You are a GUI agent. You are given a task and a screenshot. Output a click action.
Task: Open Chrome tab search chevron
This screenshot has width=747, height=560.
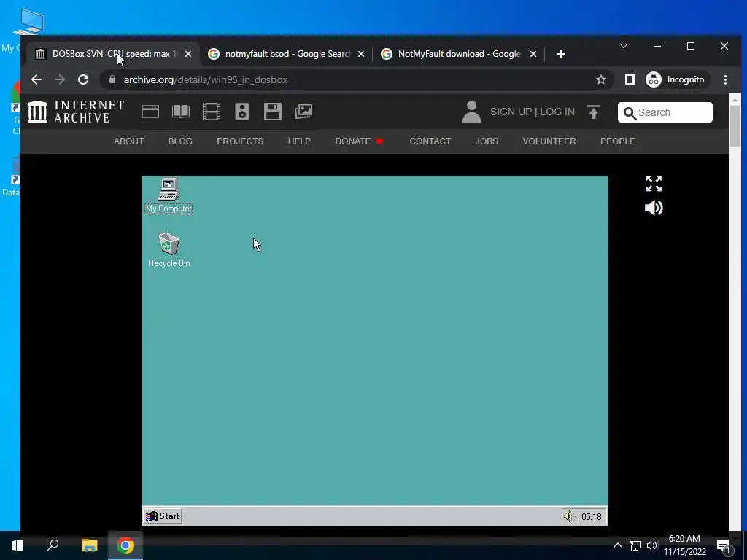pyautogui.click(x=624, y=46)
